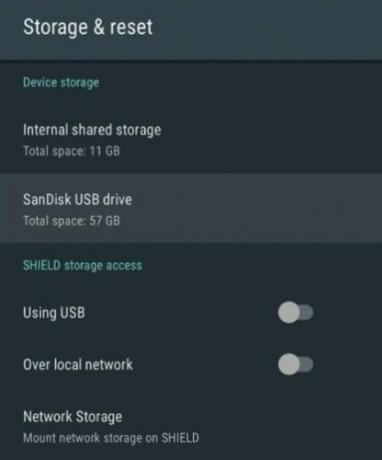The image size is (382, 460).
Task: Click empty area of Internal storage row
Action: 267,139
